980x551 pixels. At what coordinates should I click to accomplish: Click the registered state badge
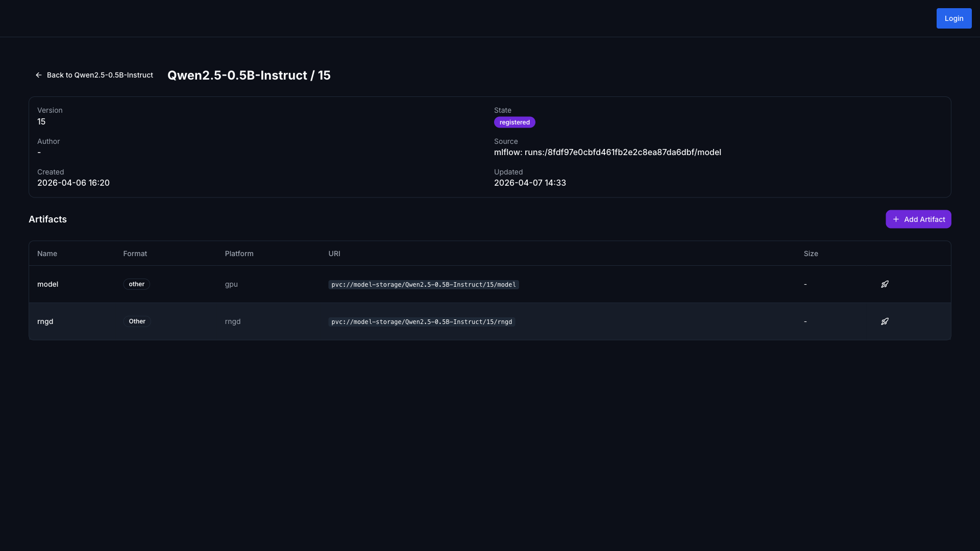[514, 122]
